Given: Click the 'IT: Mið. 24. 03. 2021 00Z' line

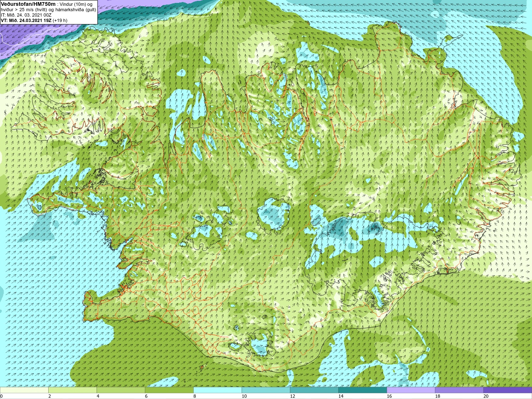Looking at the screenshot, I should [26, 15].
